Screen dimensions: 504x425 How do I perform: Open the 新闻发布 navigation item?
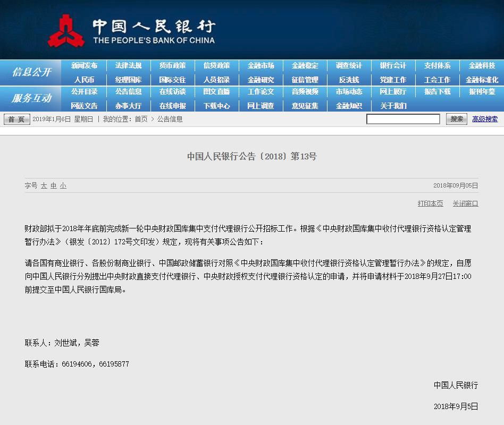(x=84, y=66)
